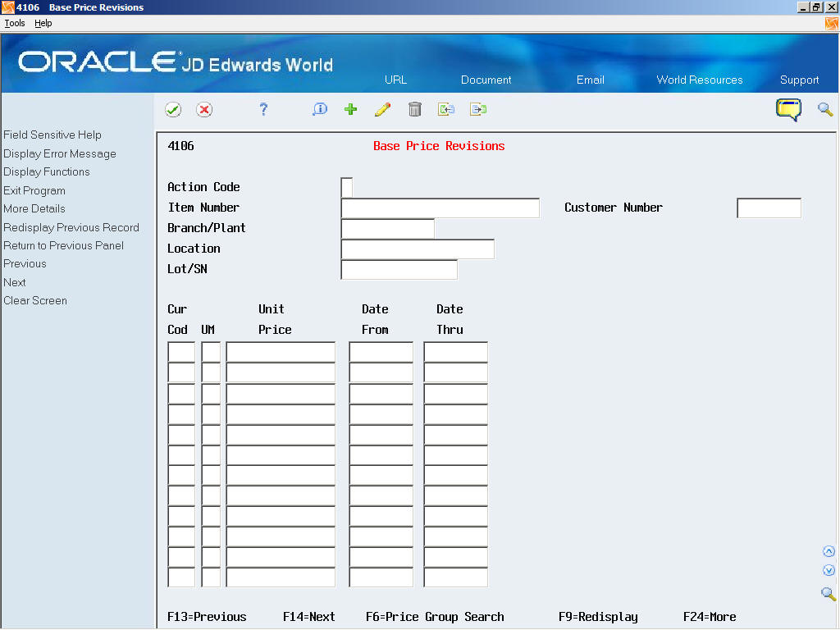Open the Tools menu
The height and width of the screenshot is (630, 840).
pyautogui.click(x=15, y=23)
